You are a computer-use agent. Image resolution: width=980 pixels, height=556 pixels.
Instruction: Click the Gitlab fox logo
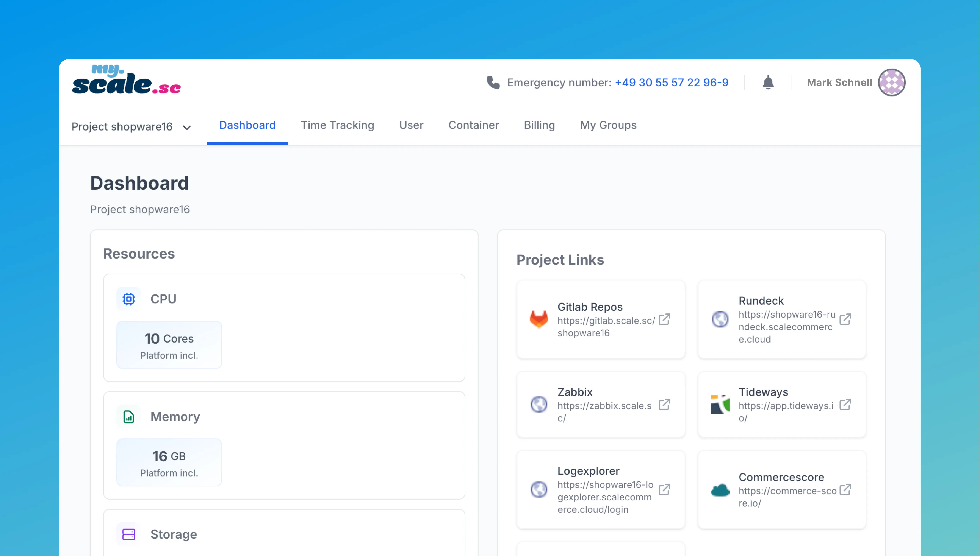(x=539, y=319)
